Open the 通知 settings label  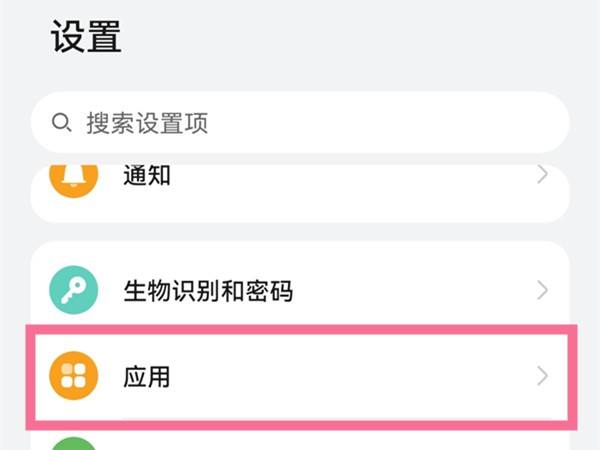pyautogui.click(x=146, y=176)
